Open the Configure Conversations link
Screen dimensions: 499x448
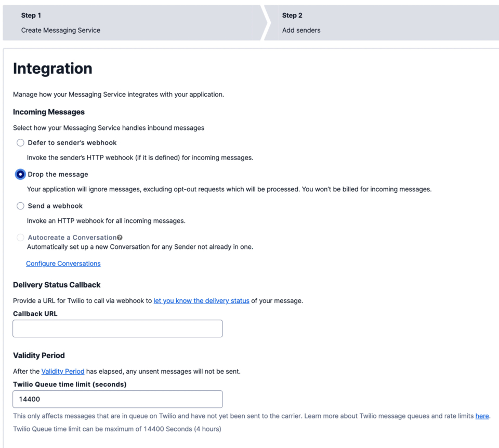pyautogui.click(x=63, y=263)
